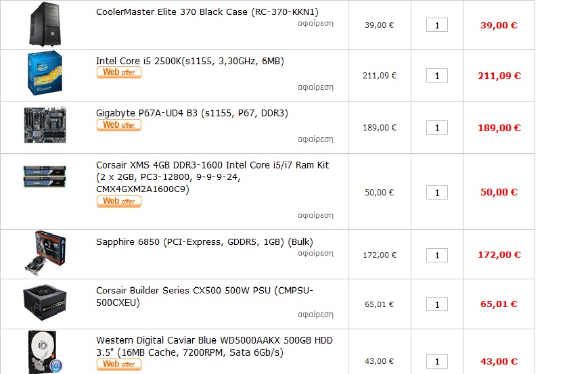Viewport: 588px width, 374px height.
Task: Edit quantity field for CoolerMaster case
Action: click(x=437, y=25)
